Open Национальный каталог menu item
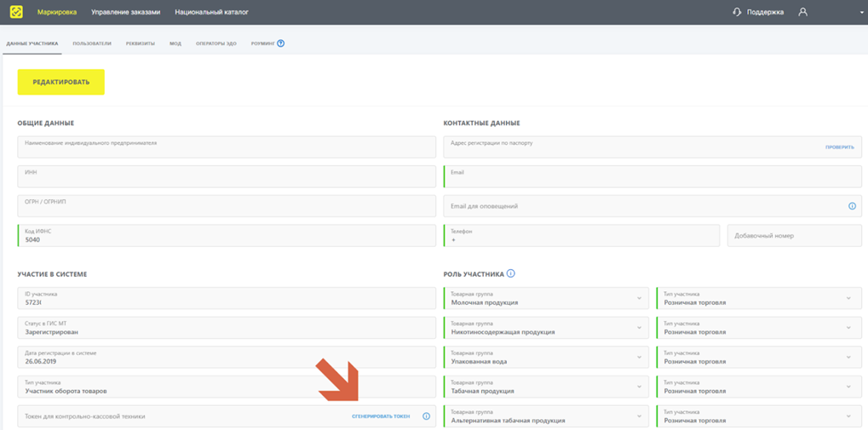 tap(211, 12)
